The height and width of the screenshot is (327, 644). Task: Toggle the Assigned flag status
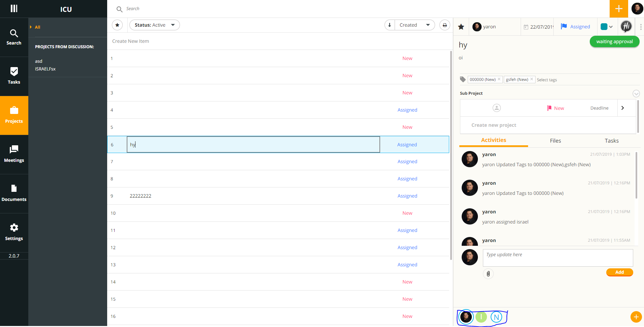575,26
